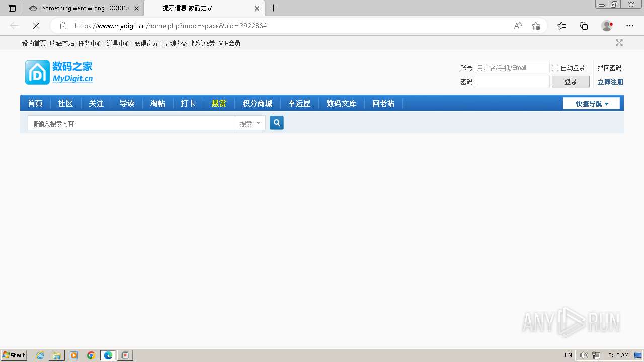The height and width of the screenshot is (362, 644).
Task: Open Google Chrome from the taskbar
Action: tap(91, 355)
